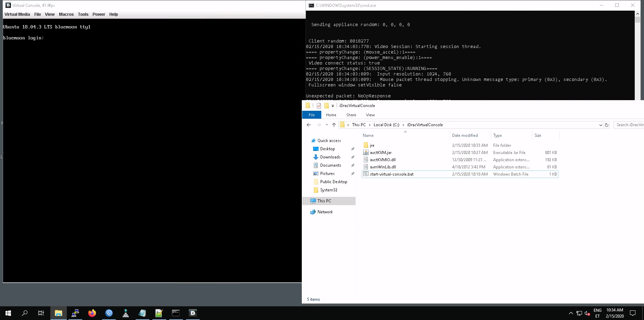
Task: Select start-virtual-console.bat file
Action: pyautogui.click(x=460, y=174)
